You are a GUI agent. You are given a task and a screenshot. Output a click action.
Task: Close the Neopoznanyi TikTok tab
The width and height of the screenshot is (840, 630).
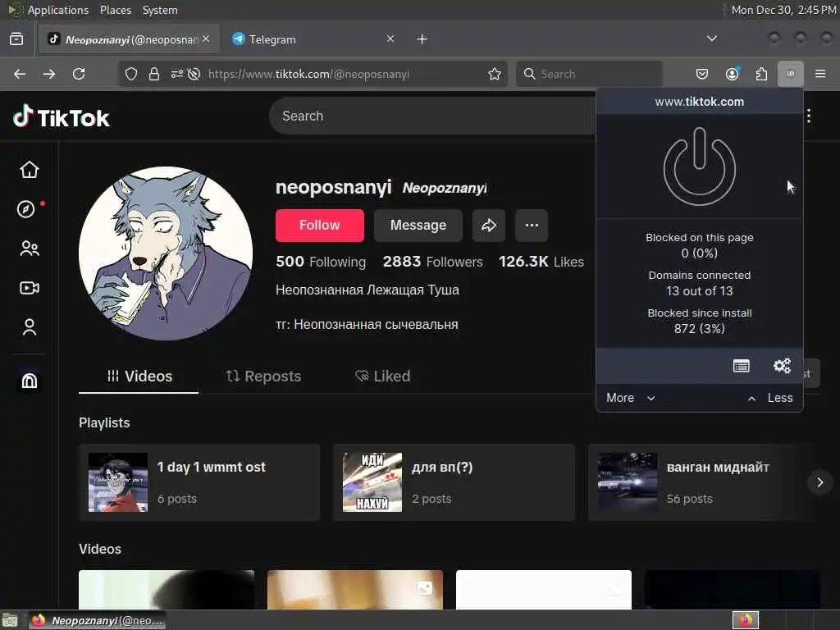[x=206, y=39]
